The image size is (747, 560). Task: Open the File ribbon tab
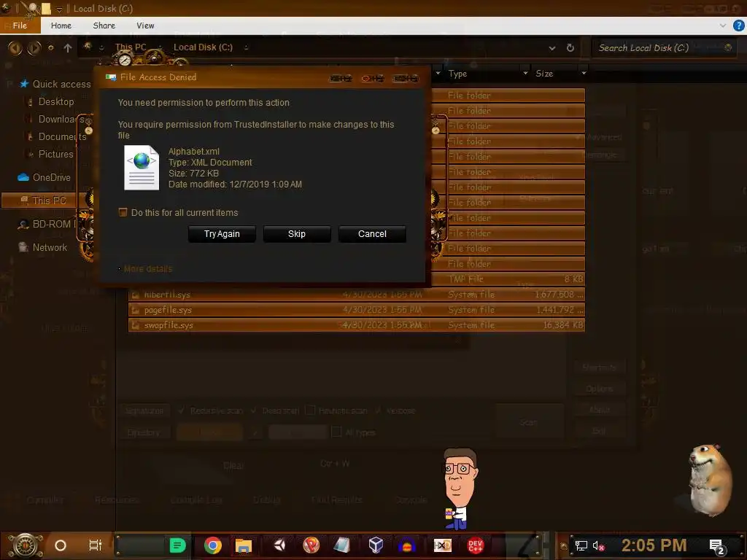pyautogui.click(x=20, y=26)
